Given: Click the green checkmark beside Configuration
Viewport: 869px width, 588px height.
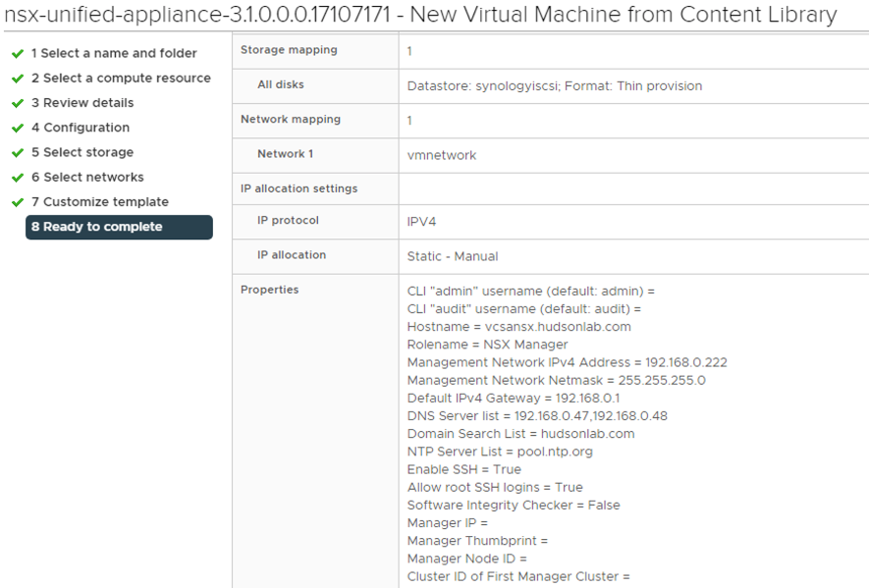Looking at the screenshot, I should click(x=18, y=128).
